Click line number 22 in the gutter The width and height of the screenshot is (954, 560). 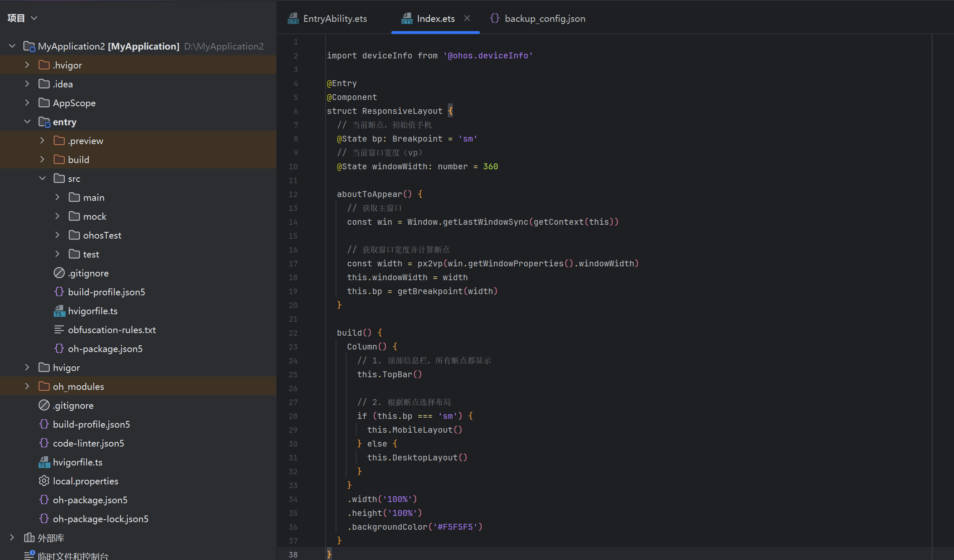tap(293, 333)
